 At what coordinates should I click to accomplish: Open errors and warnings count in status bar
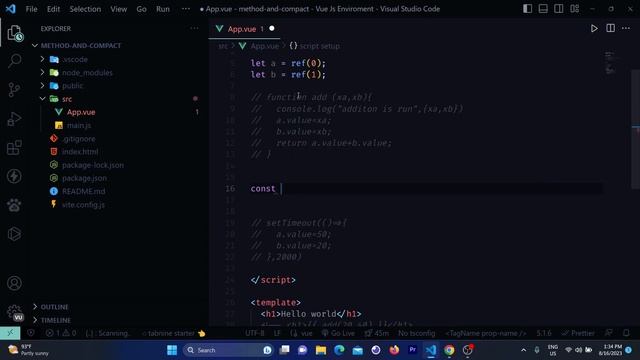(x=61, y=333)
